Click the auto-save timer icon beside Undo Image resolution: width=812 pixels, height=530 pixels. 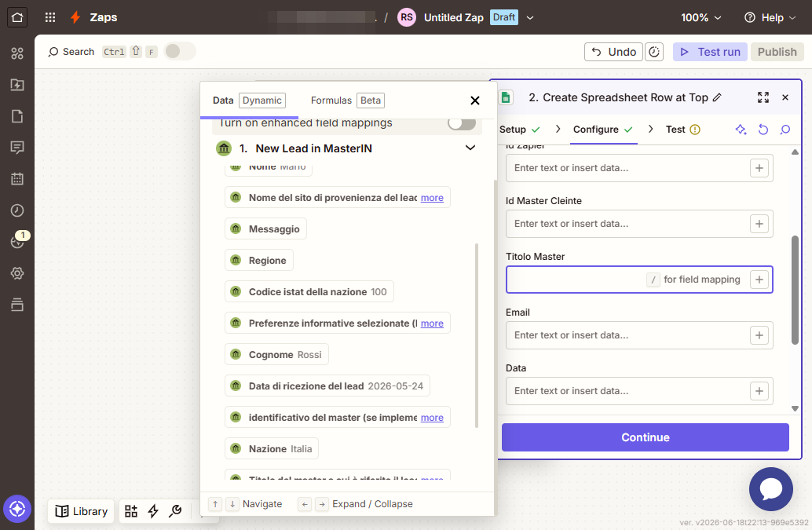click(654, 52)
